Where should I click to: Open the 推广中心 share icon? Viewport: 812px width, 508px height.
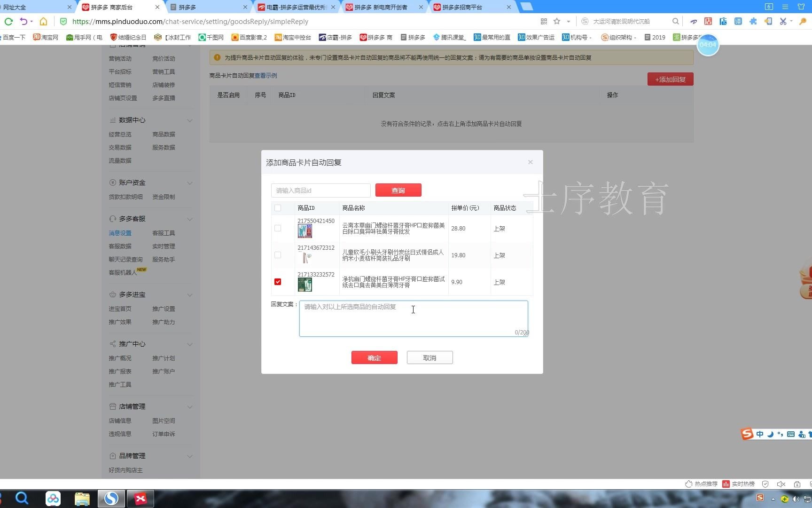112,344
